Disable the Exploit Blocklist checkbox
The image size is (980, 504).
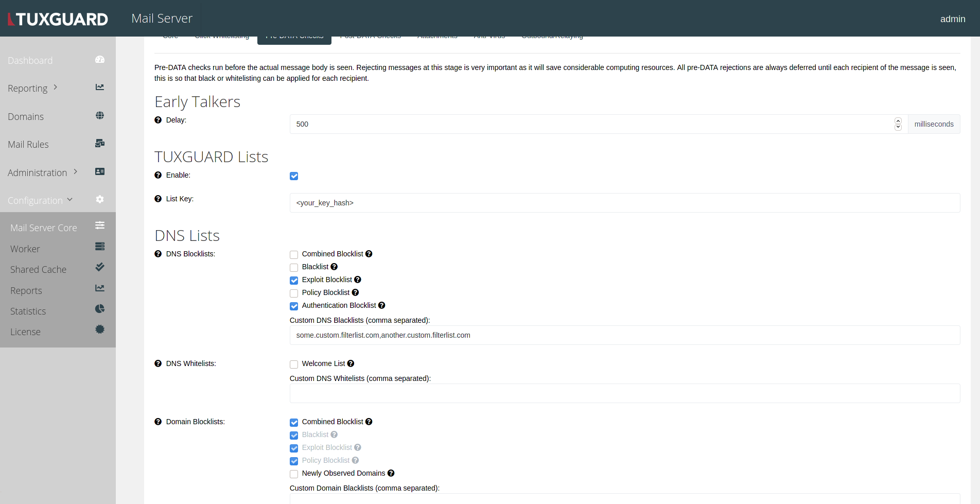293,280
